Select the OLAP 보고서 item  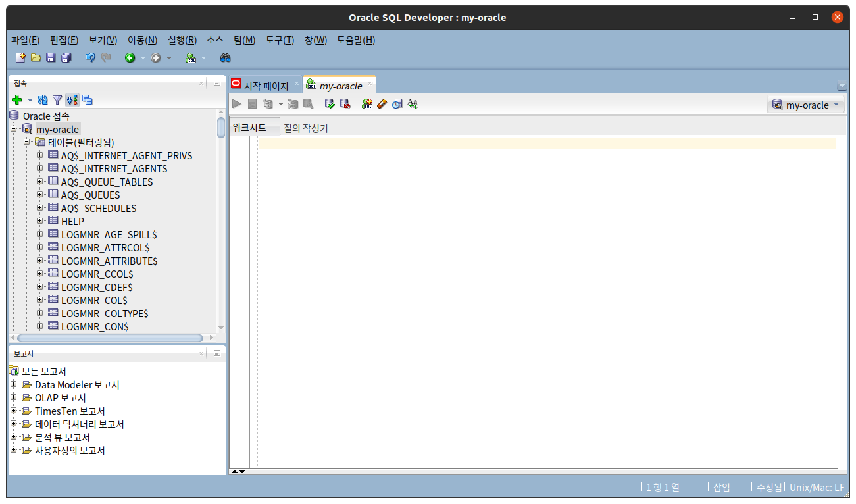point(61,397)
